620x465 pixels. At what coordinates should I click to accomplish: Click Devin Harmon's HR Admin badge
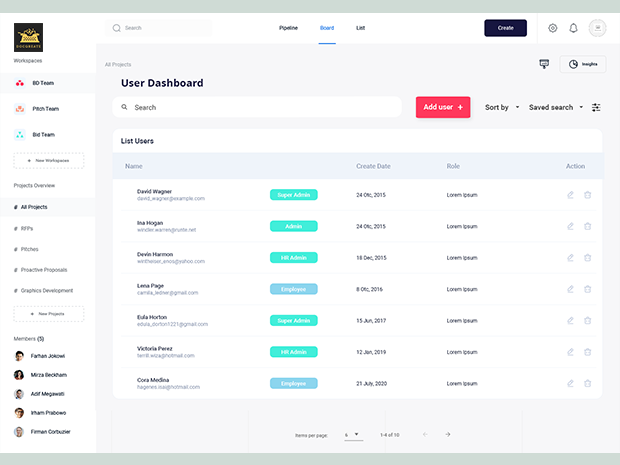pos(293,258)
